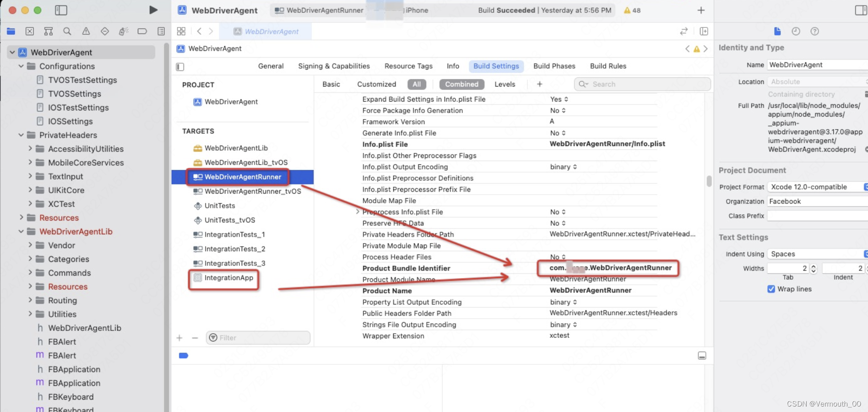Toggle the inspector panel button
Viewport: 868px width, 412px height.
click(861, 10)
